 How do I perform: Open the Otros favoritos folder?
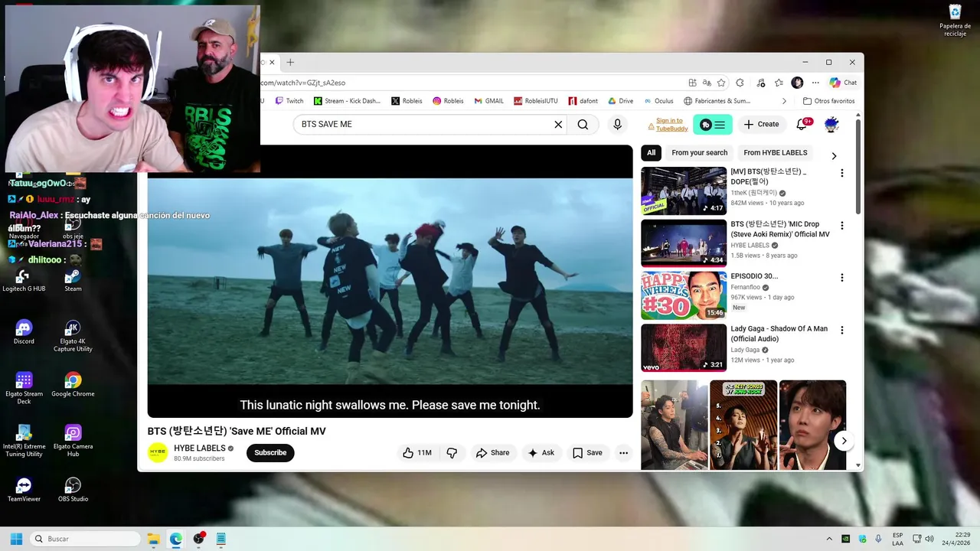tap(828, 101)
